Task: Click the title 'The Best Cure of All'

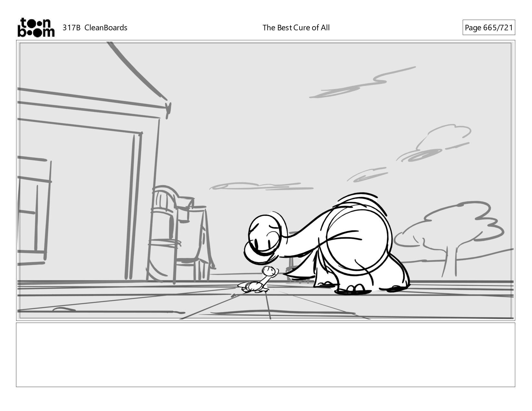Action: [x=296, y=28]
